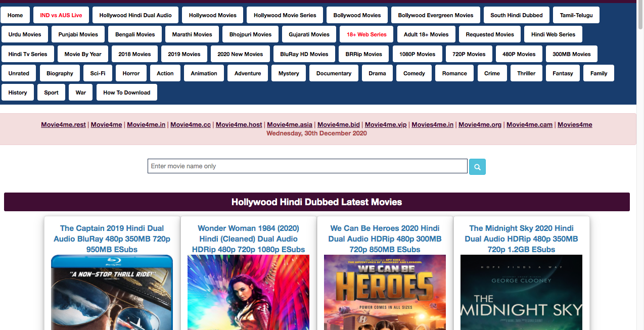Open Bhojpuri Movies
644x330 pixels.
click(x=251, y=34)
